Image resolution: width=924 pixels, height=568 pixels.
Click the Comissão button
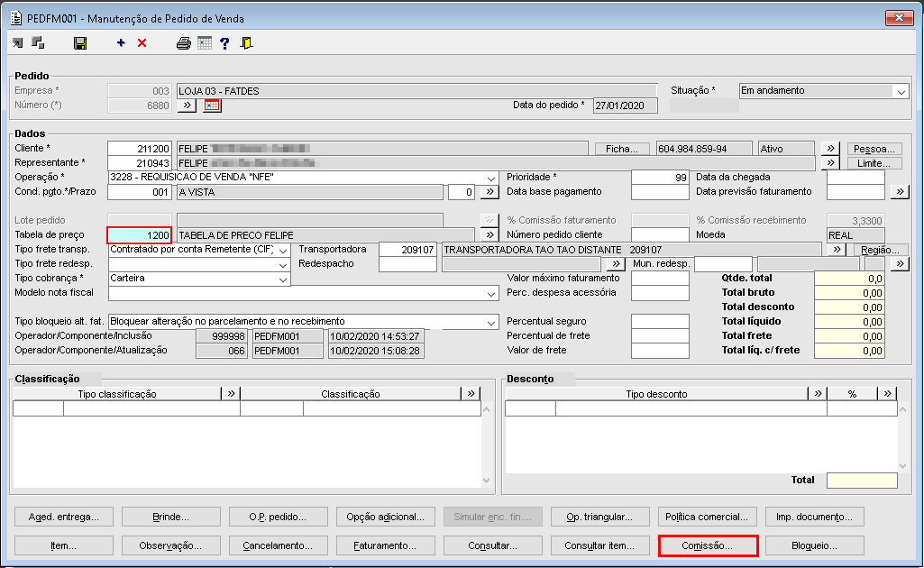click(x=708, y=545)
